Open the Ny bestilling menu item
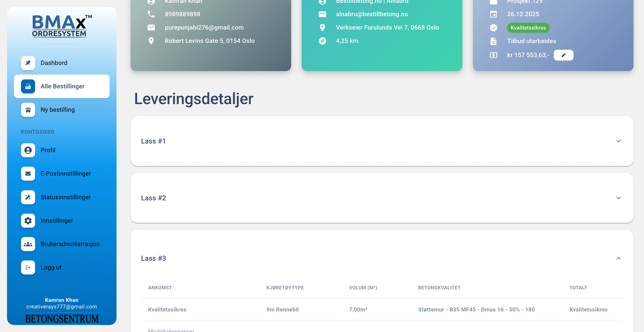 57,110
